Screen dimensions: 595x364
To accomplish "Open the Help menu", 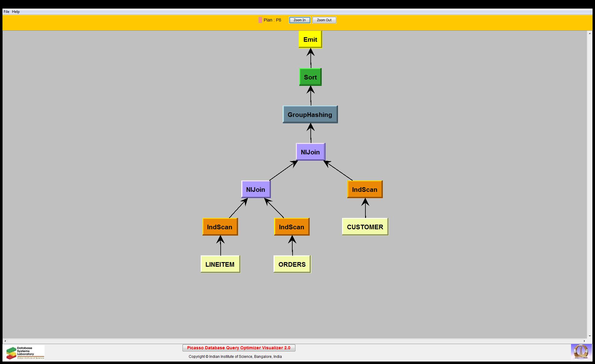I will (x=16, y=12).
